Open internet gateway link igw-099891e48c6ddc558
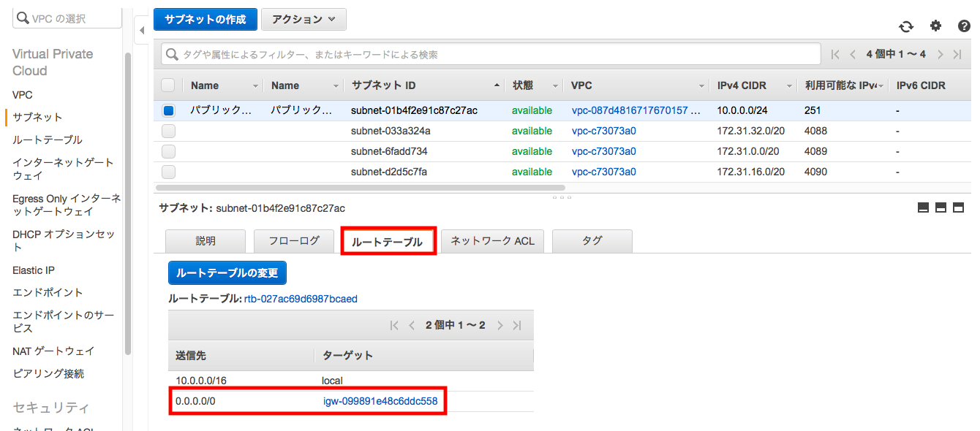The height and width of the screenshot is (431, 980). pyautogui.click(x=380, y=401)
